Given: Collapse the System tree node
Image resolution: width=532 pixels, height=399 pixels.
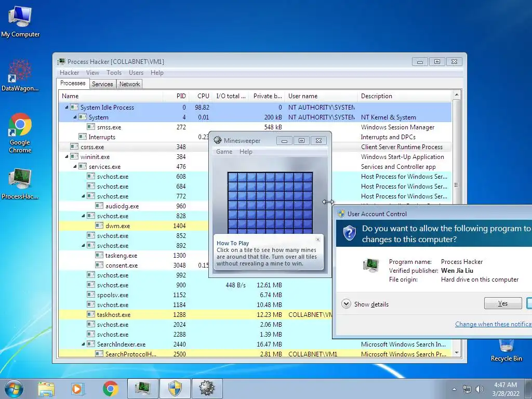Looking at the screenshot, I should [x=75, y=117].
